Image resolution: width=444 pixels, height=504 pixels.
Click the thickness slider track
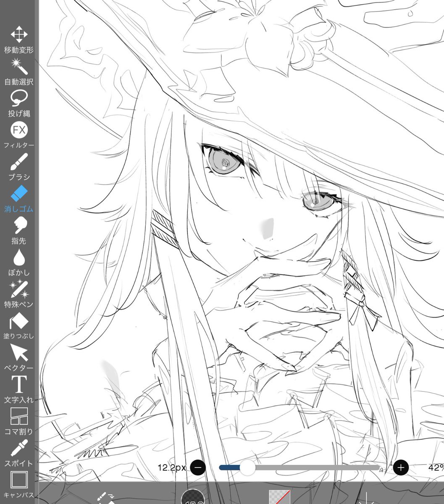point(299,467)
